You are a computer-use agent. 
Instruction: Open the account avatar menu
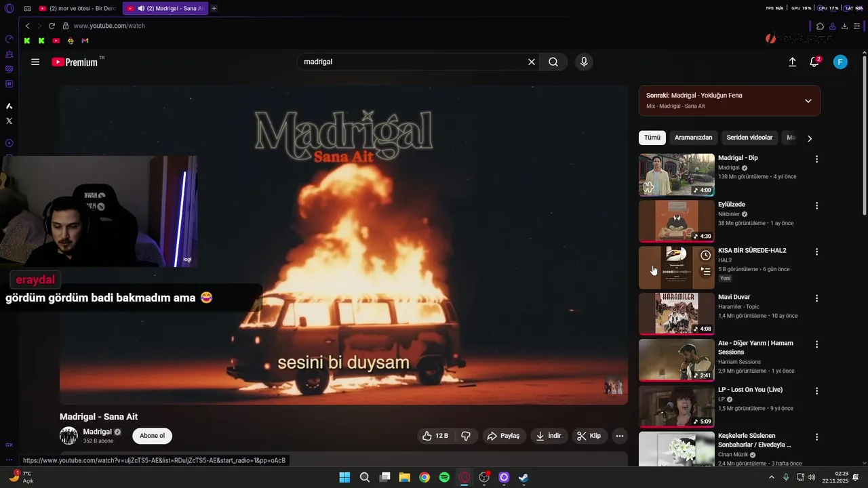[x=840, y=62]
